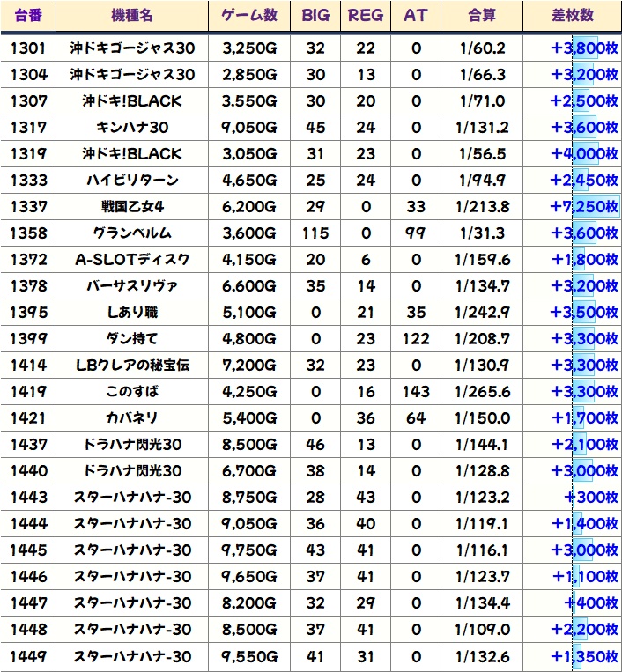Image resolution: width=622 pixels, height=672 pixels.
Task: Click the 差枚数 column header
Action: coord(572,16)
